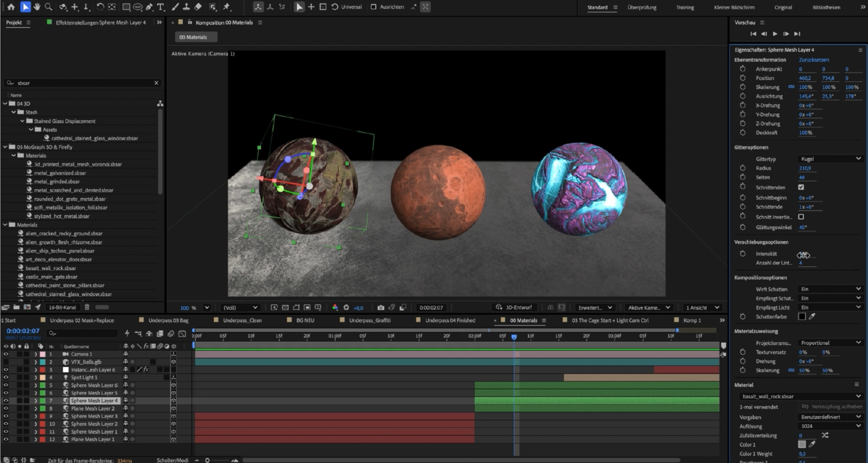Click the Schattenfarbe color swatch
This screenshot has height=463, width=868.
click(x=802, y=316)
